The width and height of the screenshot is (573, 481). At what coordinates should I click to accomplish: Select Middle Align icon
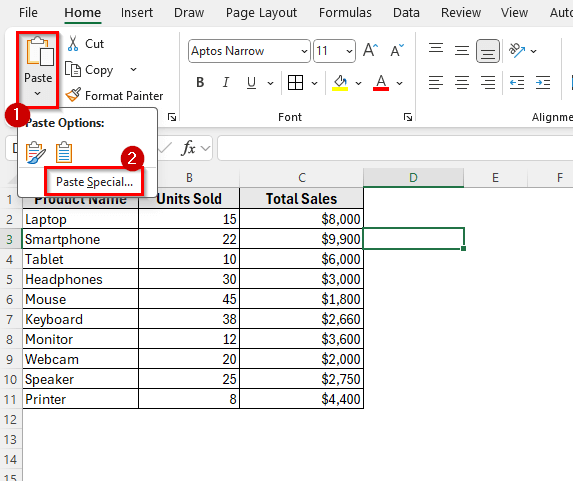tap(462, 50)
